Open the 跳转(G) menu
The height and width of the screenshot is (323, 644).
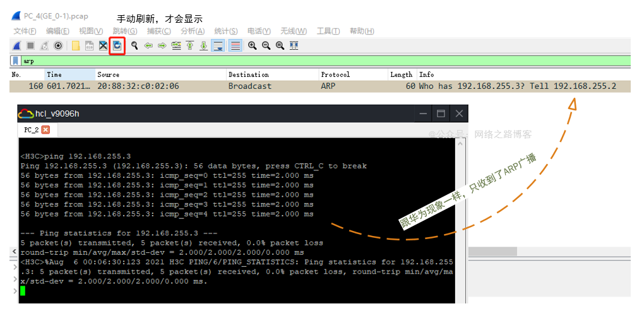tap(125, 31)
